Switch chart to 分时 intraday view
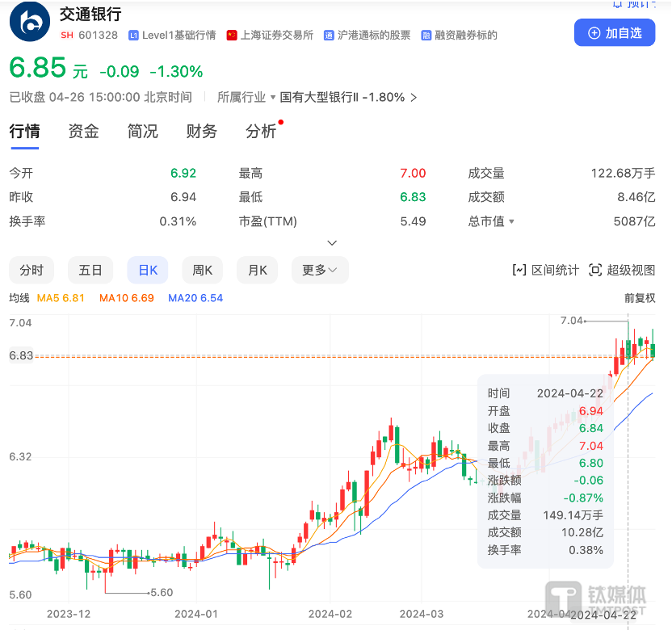The height and width of the screenshot is (630, 672). coord(31,270)
